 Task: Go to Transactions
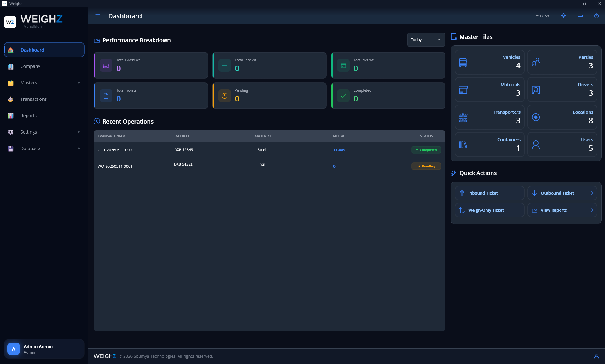[44, 99]
